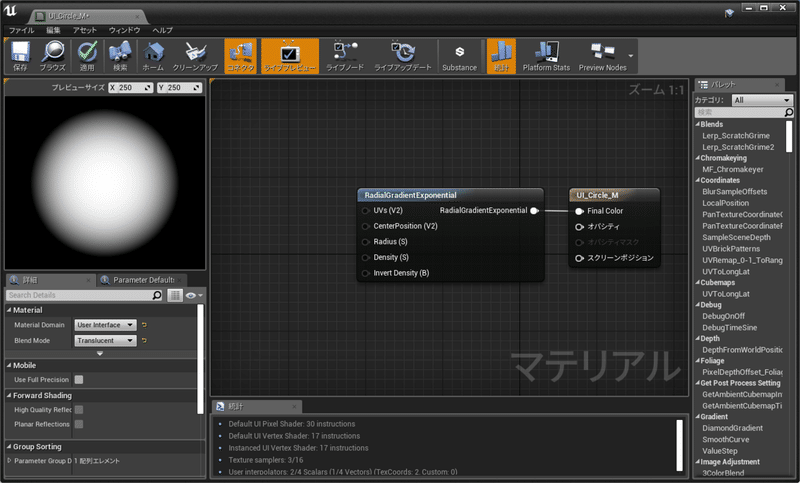Click the オパシティ (Opacity) input pin
This screenshot has height=483, width=800.
tap(579, 226)
